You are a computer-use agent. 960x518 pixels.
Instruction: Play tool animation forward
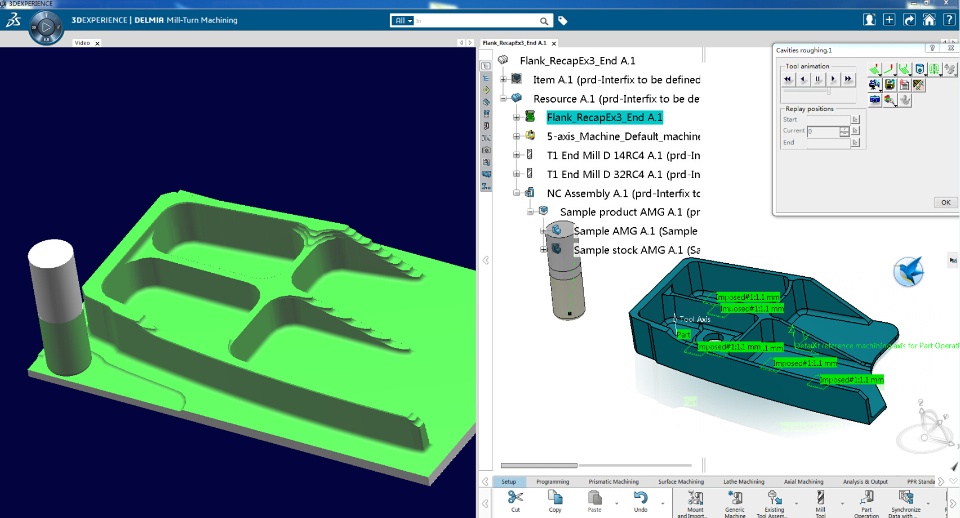pyautogui.click(x=833, y=78)
